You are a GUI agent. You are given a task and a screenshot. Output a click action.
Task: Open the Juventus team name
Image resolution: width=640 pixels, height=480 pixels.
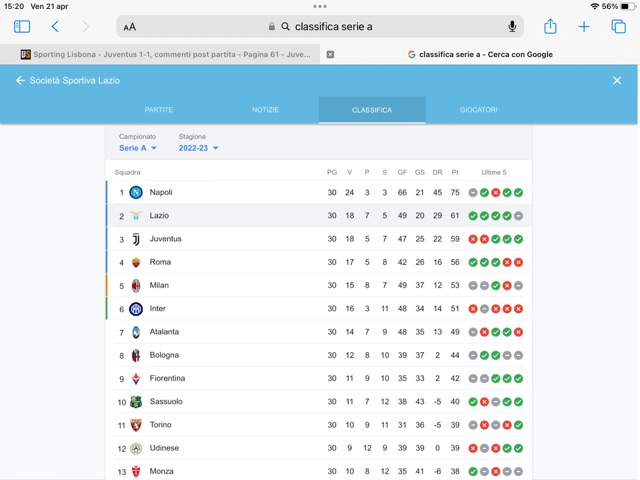tap(165, 239)
